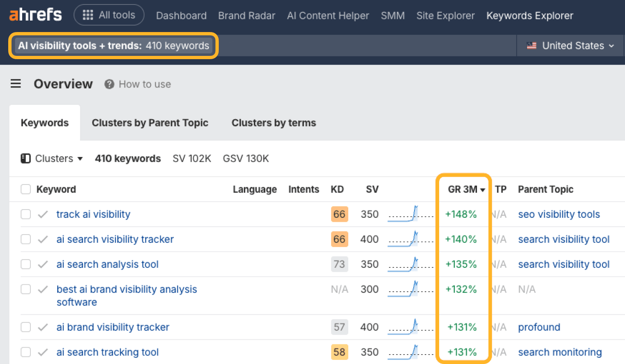Screen dimensions: 625x364
Task: Check the box for ai search visibility tracker
Action: click(26, 240)
